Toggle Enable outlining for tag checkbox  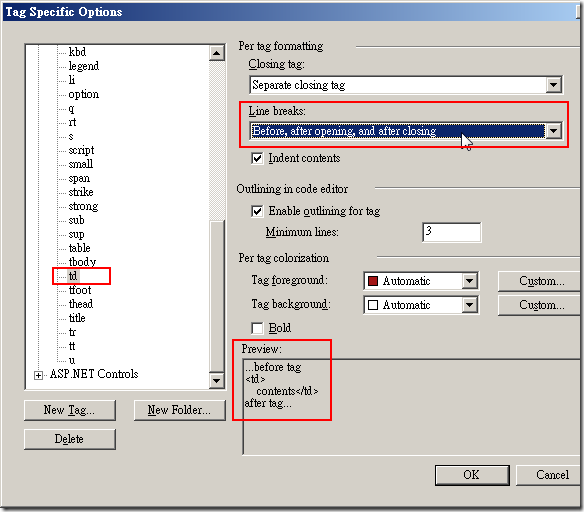click(257, 211)
